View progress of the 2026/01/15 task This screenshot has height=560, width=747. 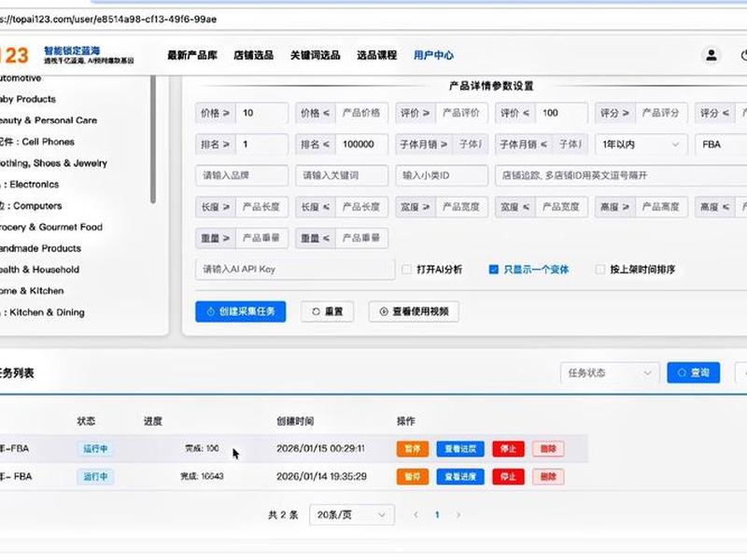pos(460,449)
